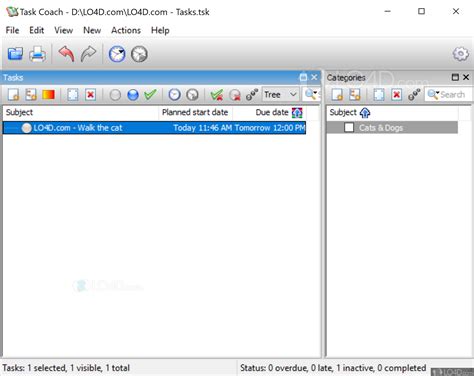This screenshot has height=376, width=474.
Task: Open the Actions menu
Action: point(126,30)
